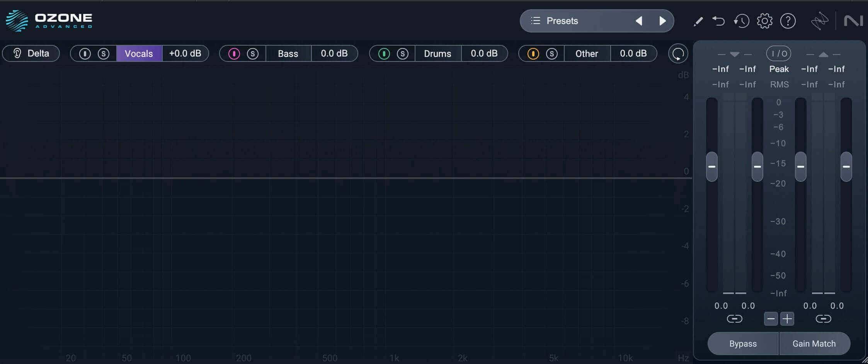868x364 pixels.
Task: Click the circular reset icon beside stems
Action: click(678, 54)
